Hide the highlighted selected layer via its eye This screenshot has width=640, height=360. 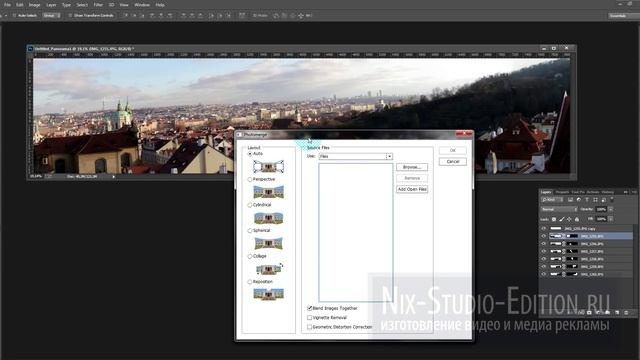point(544,236)
